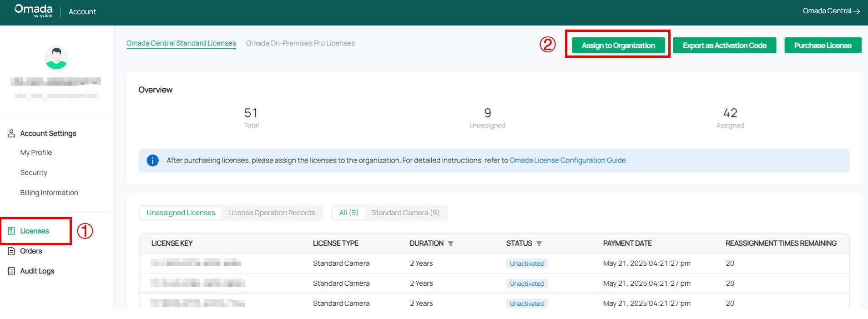Filter by Standard Camera (9)
The width and height of the screenshot is (868, 319).
pyautogui.click(x=405, y=213)
